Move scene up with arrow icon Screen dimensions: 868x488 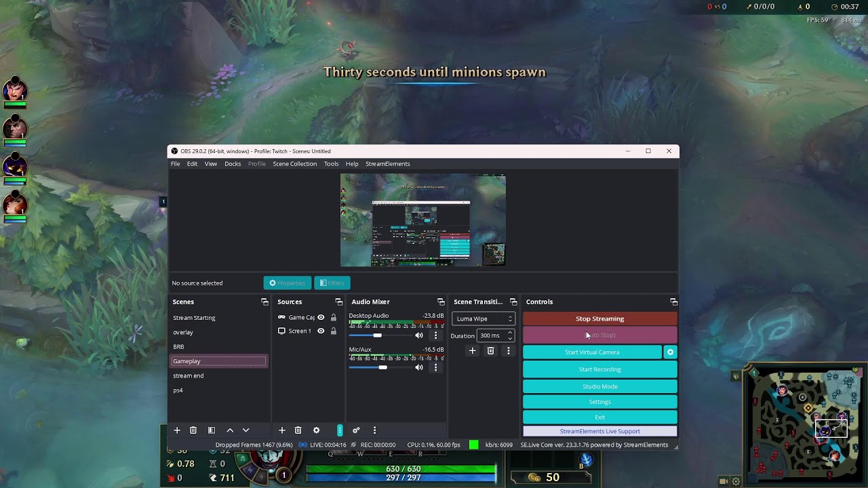coord(230,430)
